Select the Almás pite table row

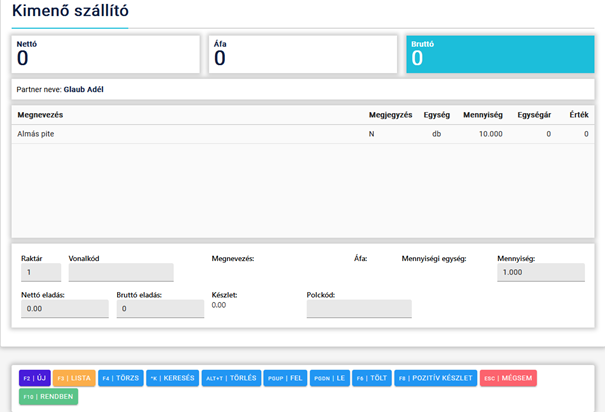(300, 133)
